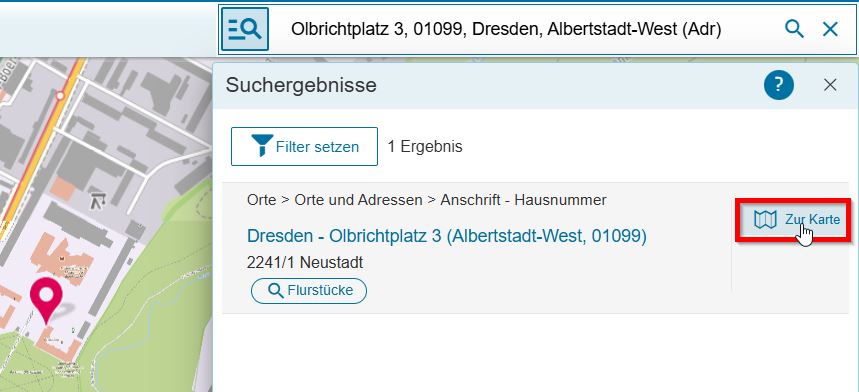Click the circle marker on the orange road
This screenshot has width=859, height=392.
point(60,96)
